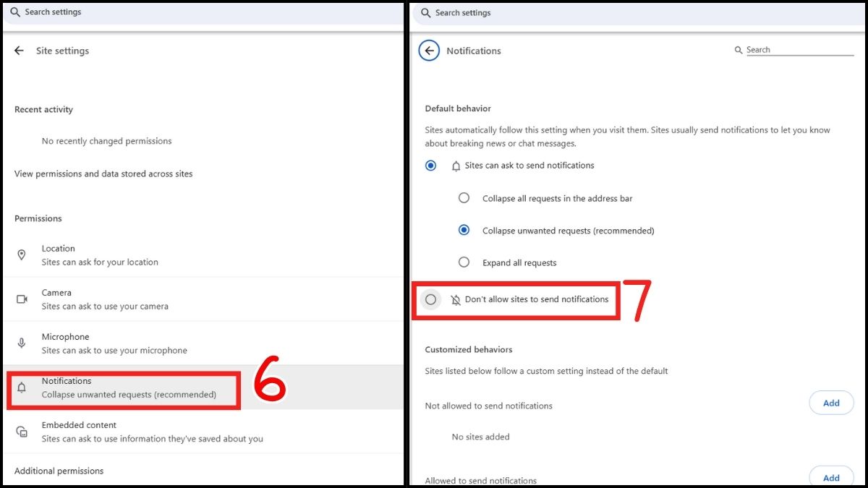The height and width of the screenshot is (488, 868).
Task: Select the Expand all requests radio button
Action: coord(464,262)
